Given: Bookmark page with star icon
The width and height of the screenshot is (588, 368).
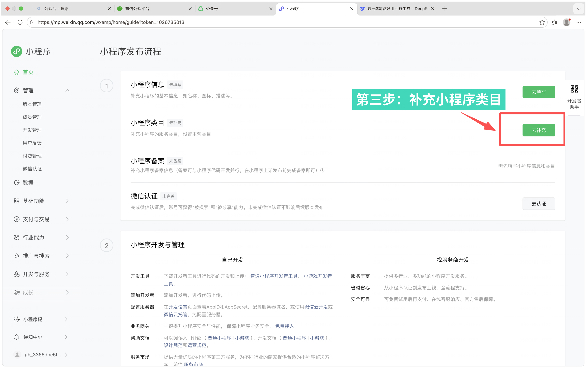Looking at the screenshot, I should 542,22.
